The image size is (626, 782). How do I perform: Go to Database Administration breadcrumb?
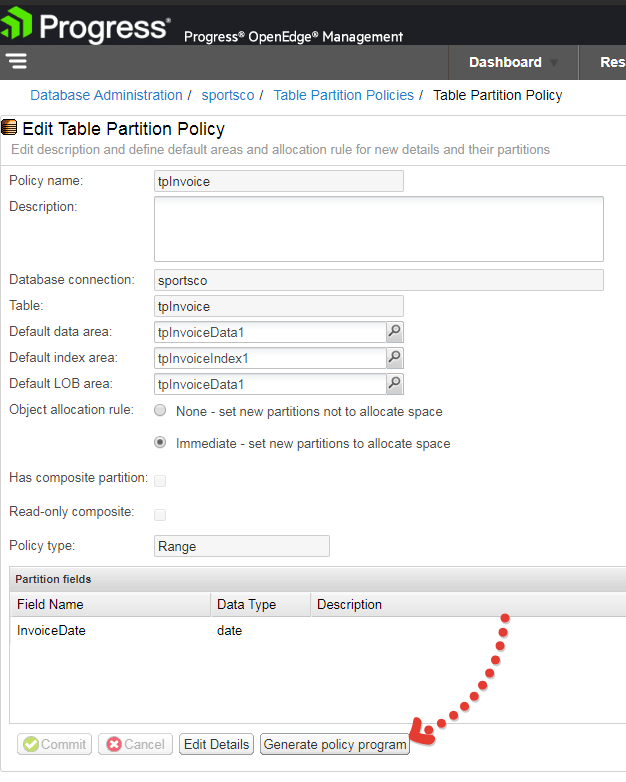pyautogui.click(x=106, y=95)
